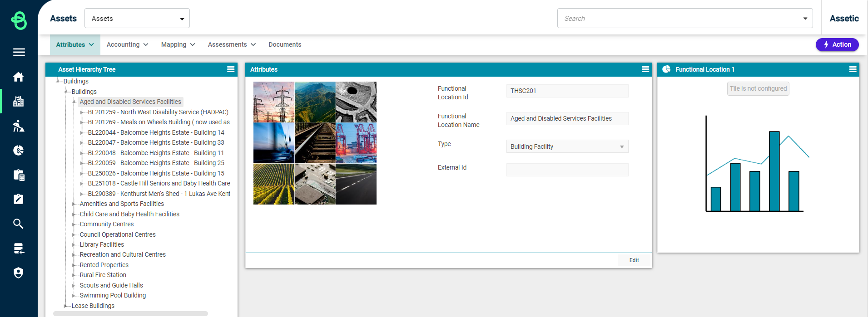Click the Edit button in Attributes panel
Image resolution: width=868 pixels, height=317 pixels.
(x=634, y=260)
